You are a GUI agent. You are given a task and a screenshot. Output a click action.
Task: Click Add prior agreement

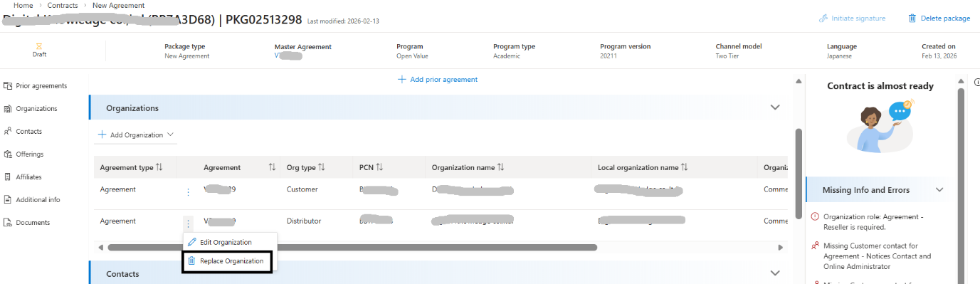438,79
